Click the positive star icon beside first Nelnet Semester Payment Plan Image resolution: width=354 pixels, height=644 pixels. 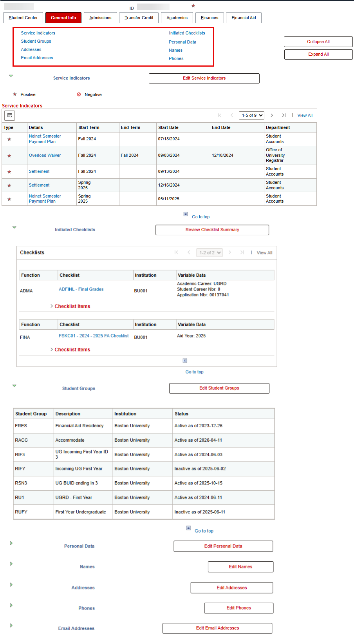click(9, 139)
